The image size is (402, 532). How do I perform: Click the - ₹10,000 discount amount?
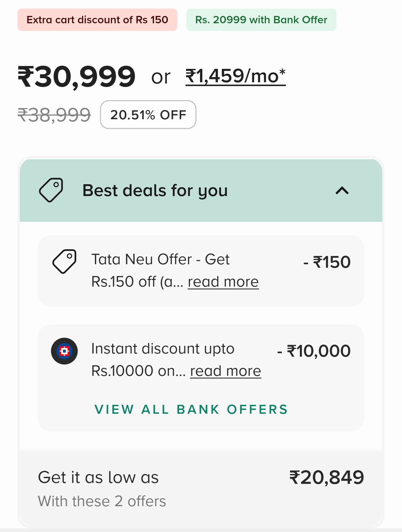click(x=314, y=351)
